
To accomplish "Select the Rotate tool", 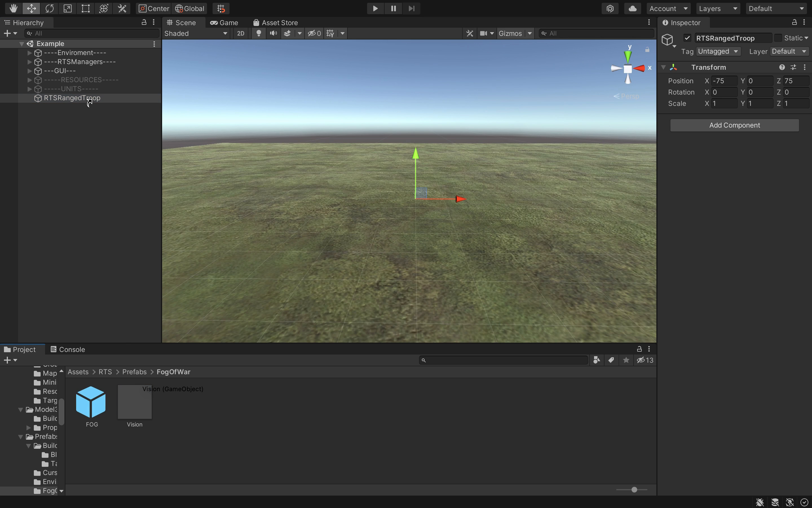I will 50,8.
